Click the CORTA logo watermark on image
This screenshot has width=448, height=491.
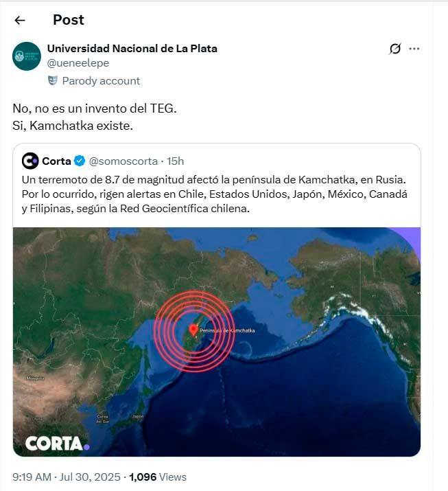[58, 444]
